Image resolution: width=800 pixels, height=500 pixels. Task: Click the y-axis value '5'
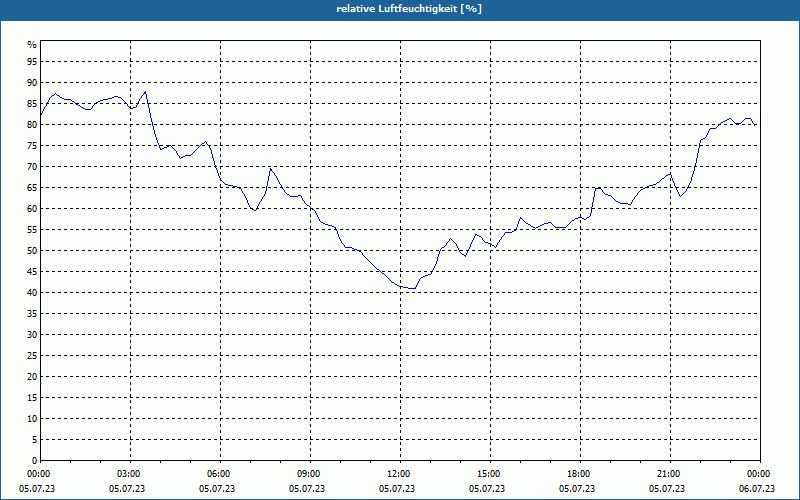click(35, 440)
